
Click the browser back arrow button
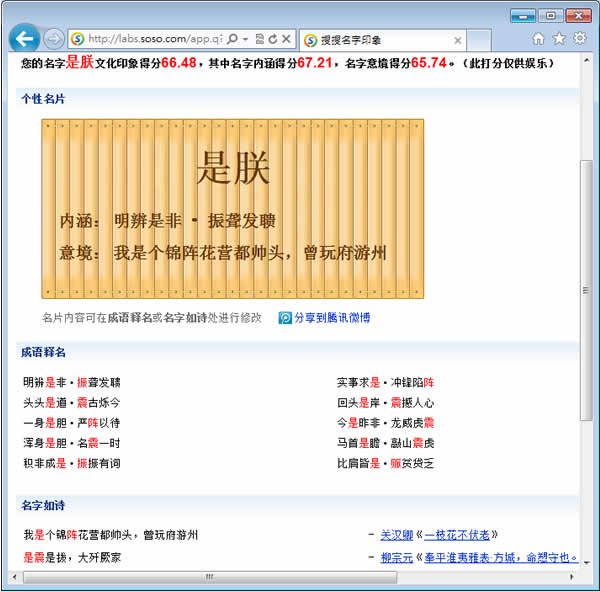[x=24, y=39]
